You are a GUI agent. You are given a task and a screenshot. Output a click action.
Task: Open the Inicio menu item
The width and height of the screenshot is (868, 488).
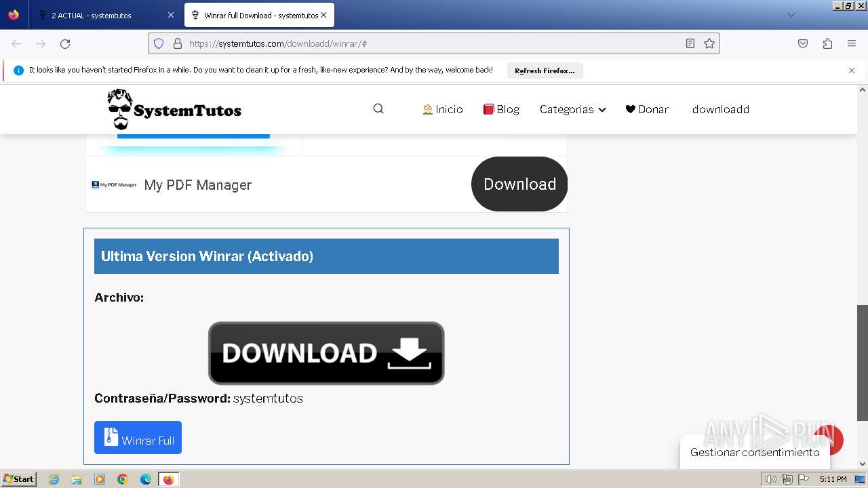[443, 109]
